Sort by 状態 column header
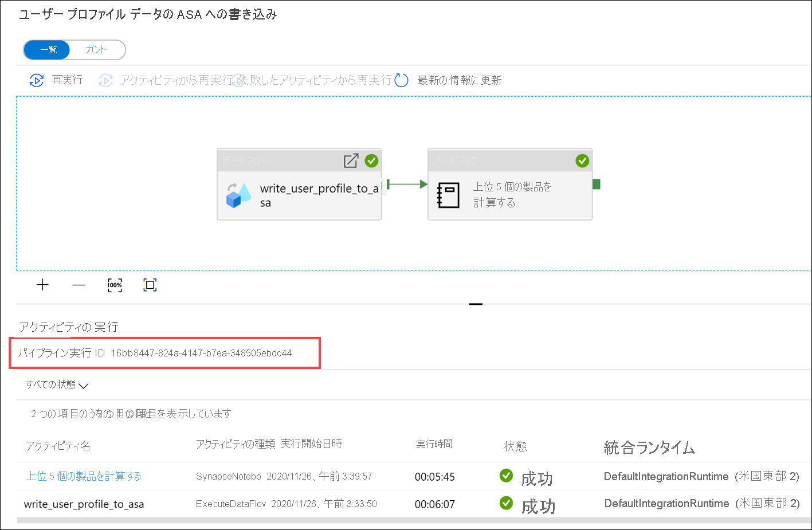Image resolution: width=812 pixels, height=530 pixels. tap(515, 446)
